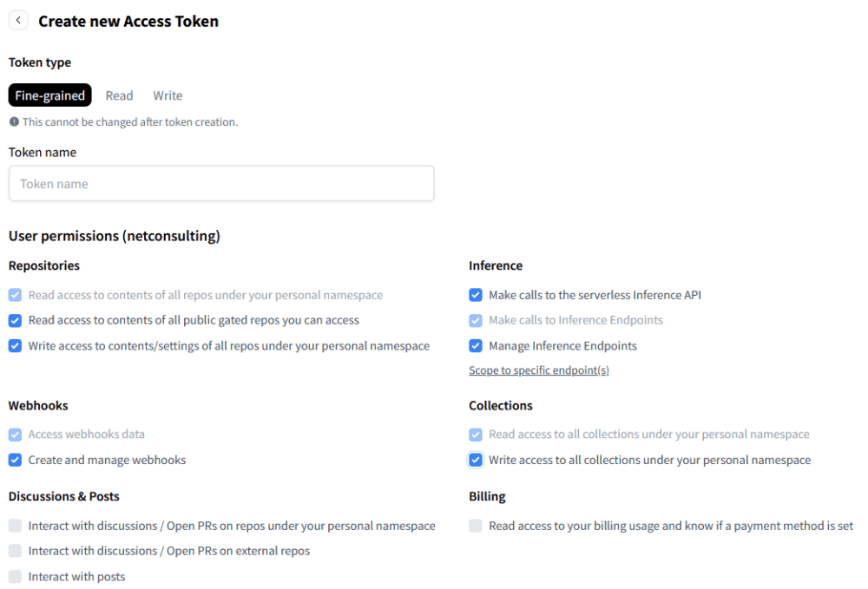Uncheck read access to public gated repos
Image resolution: width=868 pixels, height=589 pixels.
[x=16, y=320]
